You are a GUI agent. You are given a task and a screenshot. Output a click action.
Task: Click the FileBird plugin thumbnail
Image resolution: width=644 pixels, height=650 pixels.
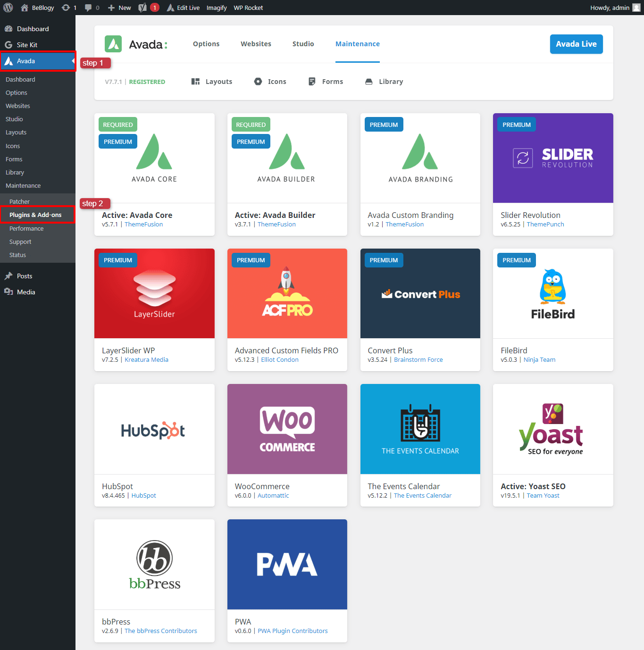553,293
